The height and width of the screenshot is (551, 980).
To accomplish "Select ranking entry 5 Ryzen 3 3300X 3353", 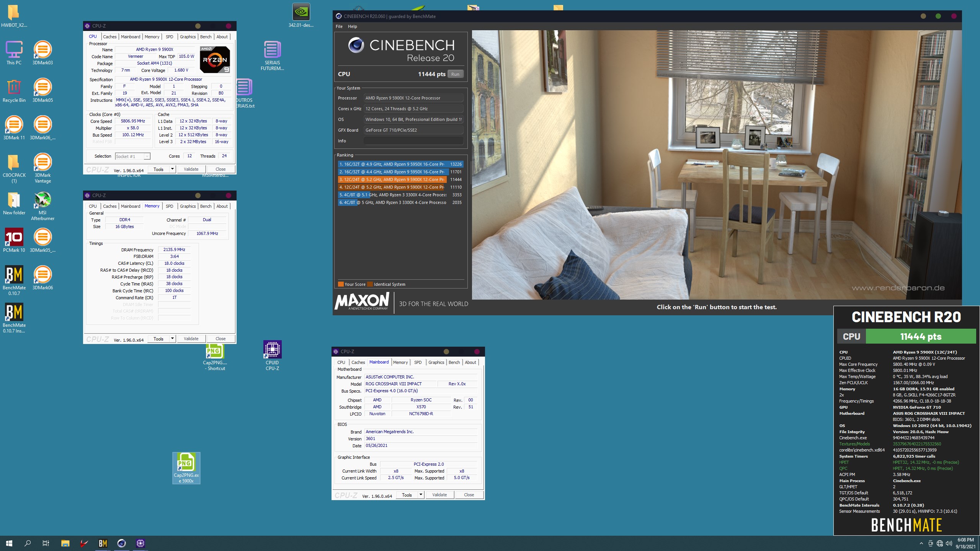I will (x=400, y=195).
